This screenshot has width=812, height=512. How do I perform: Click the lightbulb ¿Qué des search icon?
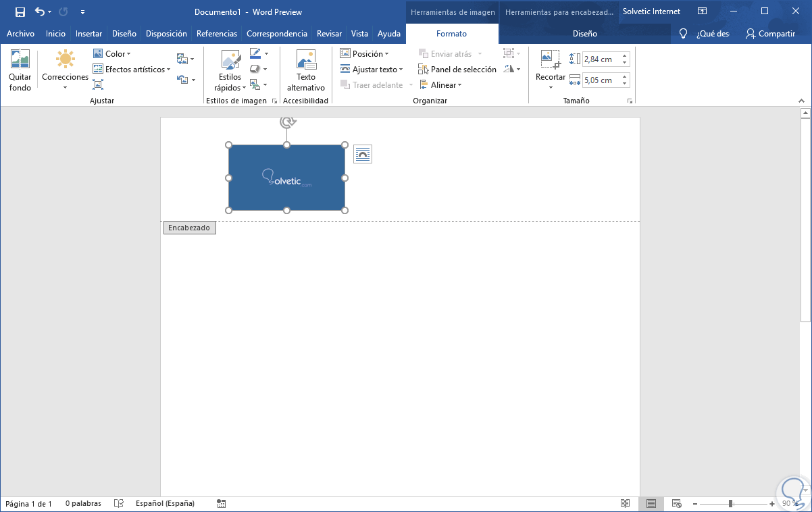(683, 34)
